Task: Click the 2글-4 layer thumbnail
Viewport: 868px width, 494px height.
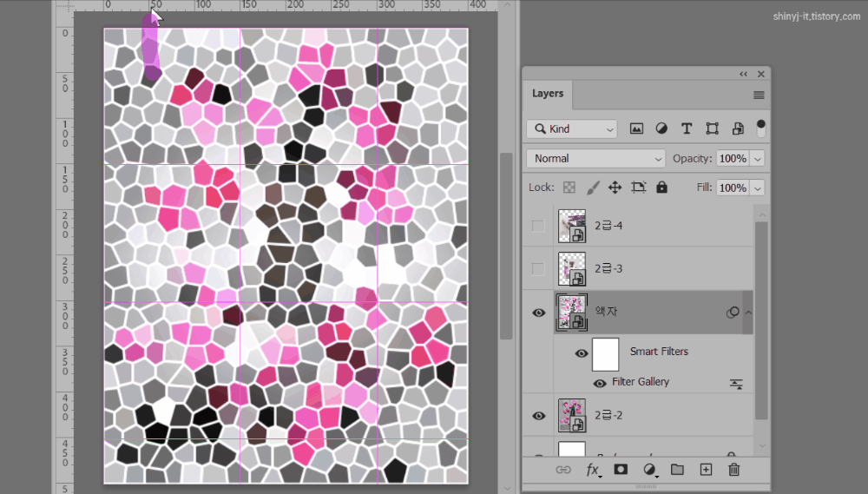Action: tap(572, 226)
